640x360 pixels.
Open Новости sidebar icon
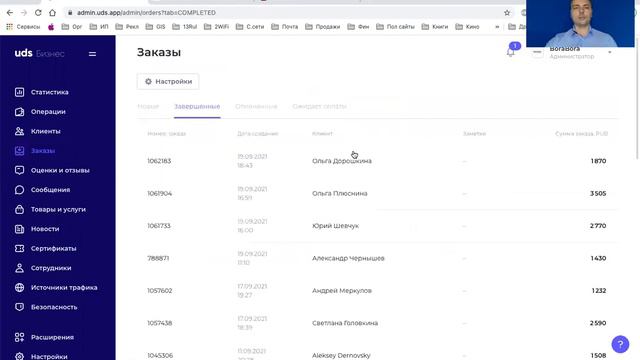[20, 229]
